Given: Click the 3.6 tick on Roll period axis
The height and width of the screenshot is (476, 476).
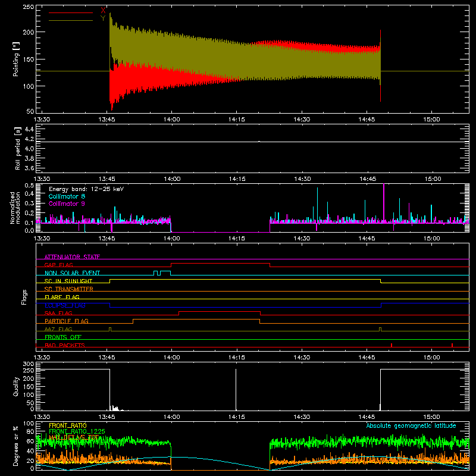Looking at the screenshot, I should tap(29, 168).
